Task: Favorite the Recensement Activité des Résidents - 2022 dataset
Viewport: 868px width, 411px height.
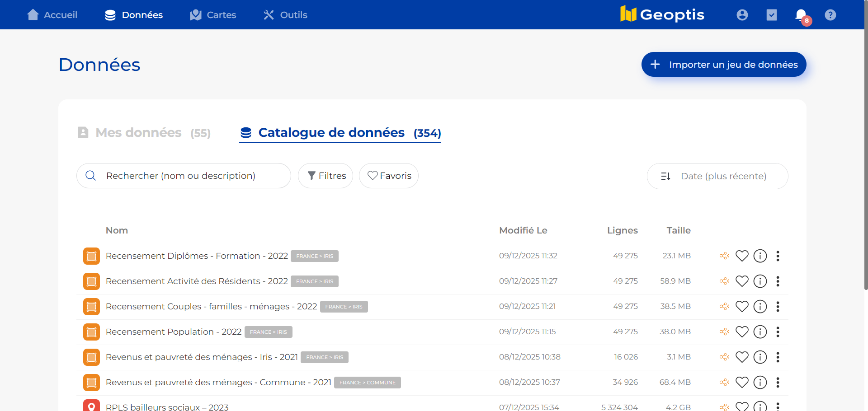Action: [x=742, y=281]
